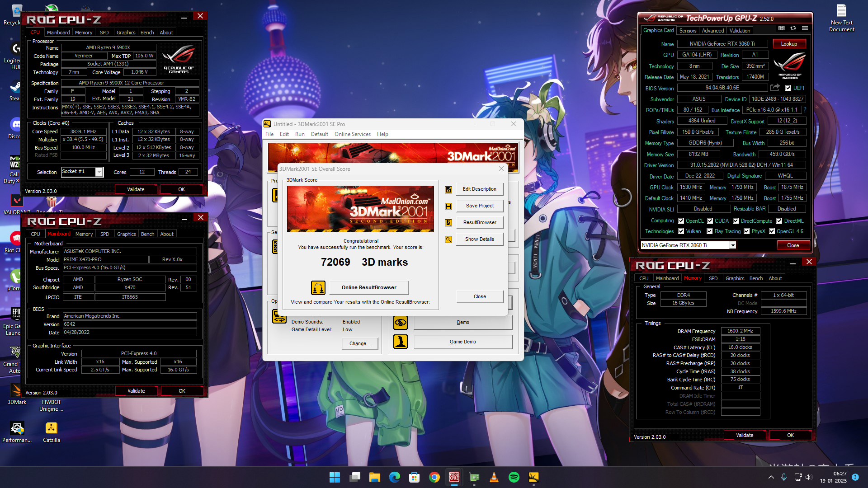The height and width of the screenshot is (488, 868).
Task: Open Spotify from the taskbar
Action: 514,477
